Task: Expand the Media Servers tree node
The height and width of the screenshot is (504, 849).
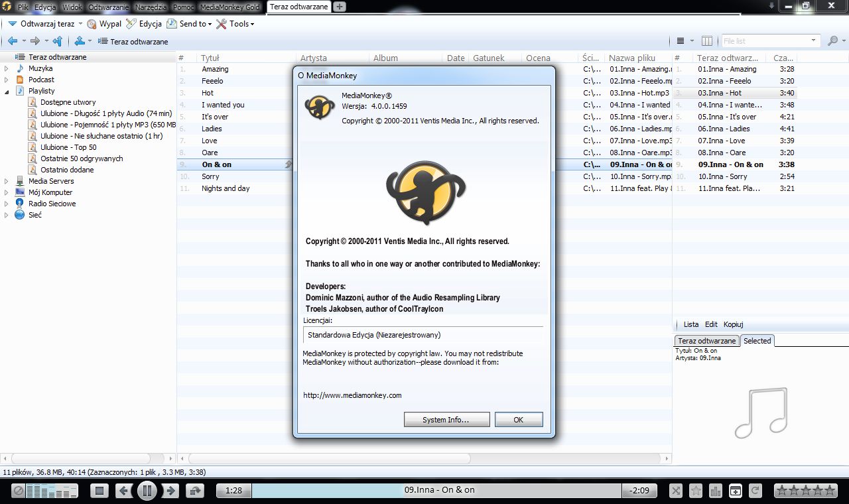Action: pos(7,181)
